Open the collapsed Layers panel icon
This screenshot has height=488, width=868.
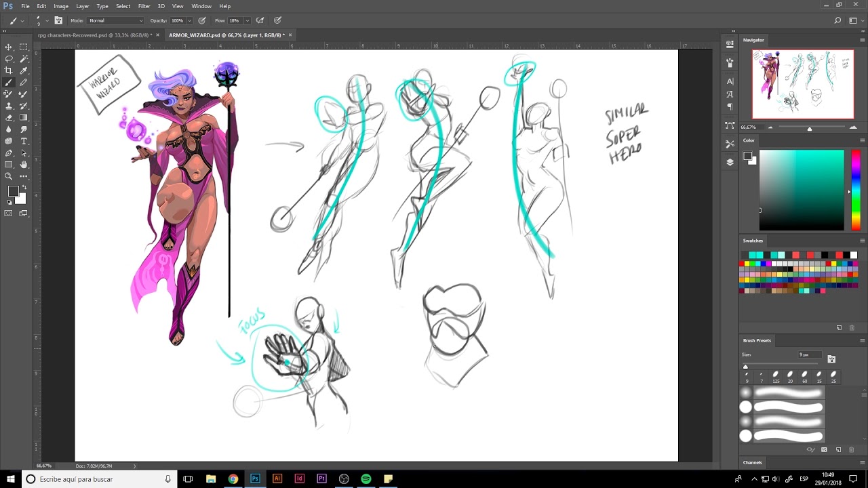tap(730, 162)
